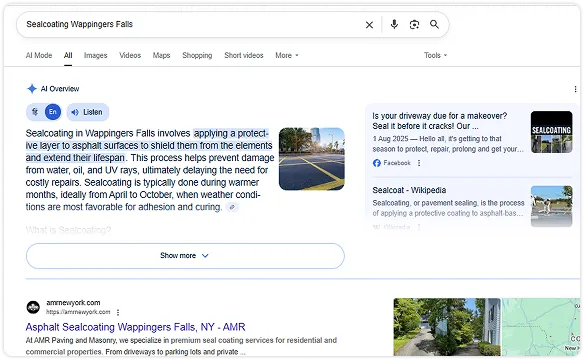Expand AI Overview with Show more

point(185,256)
